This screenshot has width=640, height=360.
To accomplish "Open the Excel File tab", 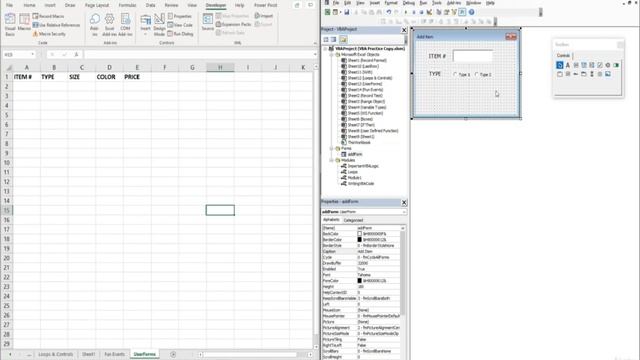I will pos(9,5).
